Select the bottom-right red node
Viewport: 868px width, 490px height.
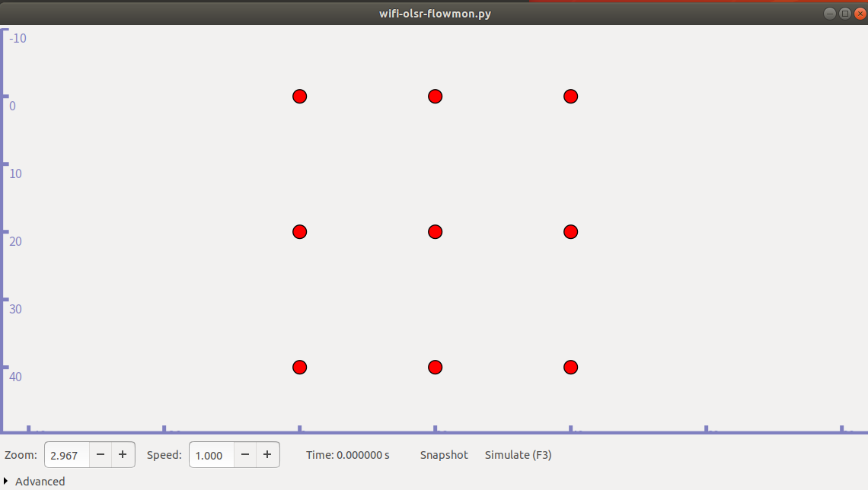(571, 367)
